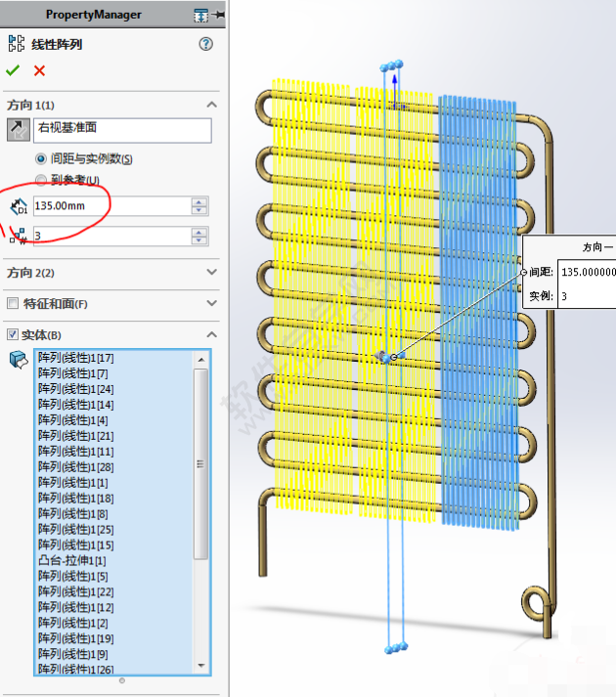This screenshot has width=616, height=697.
Task: Select list item 阵列(线性)1[2]
Action: (x=73, y=623)
